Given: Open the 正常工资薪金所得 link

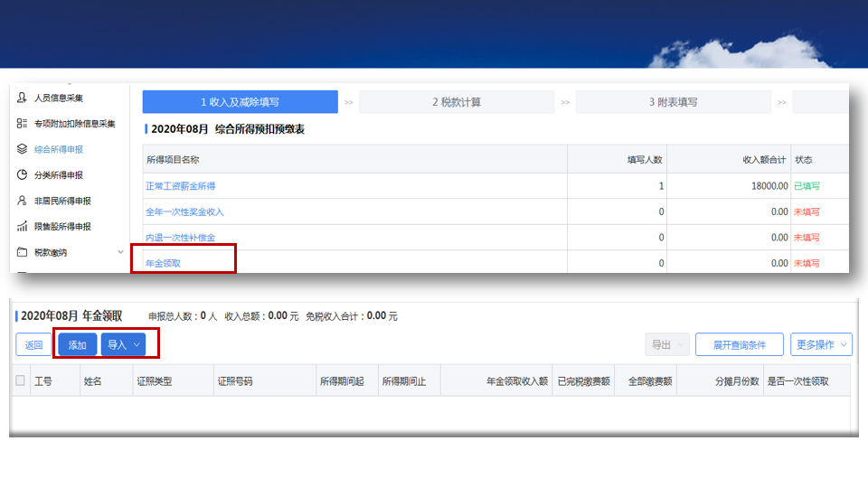Looking at the screenshot, I should pos(181,186).
